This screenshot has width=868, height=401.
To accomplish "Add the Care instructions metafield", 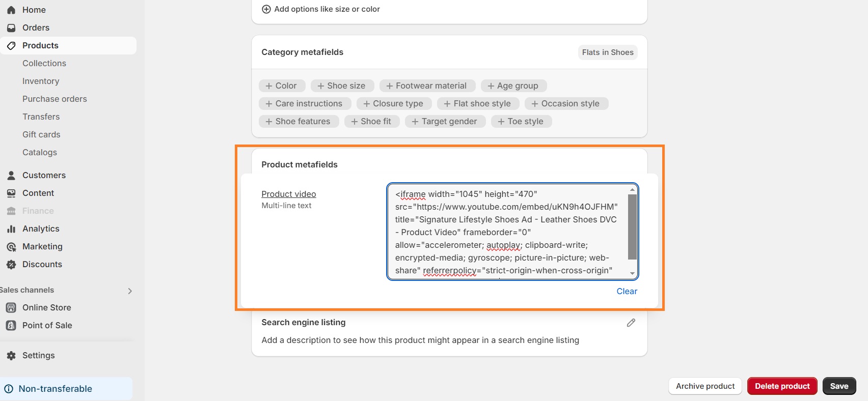I will click(x=305, y=103).
